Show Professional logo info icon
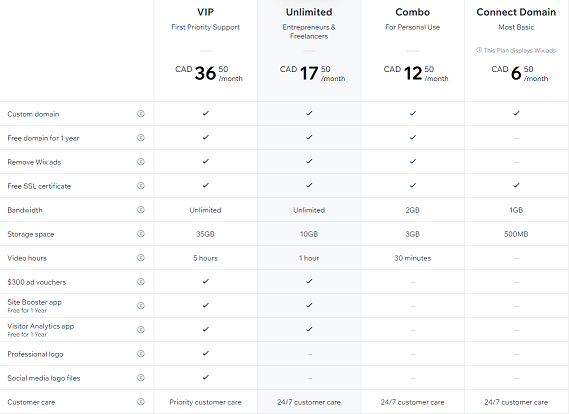Image resolution: width=569 pixels, height=414 pixels. (141, 353)
